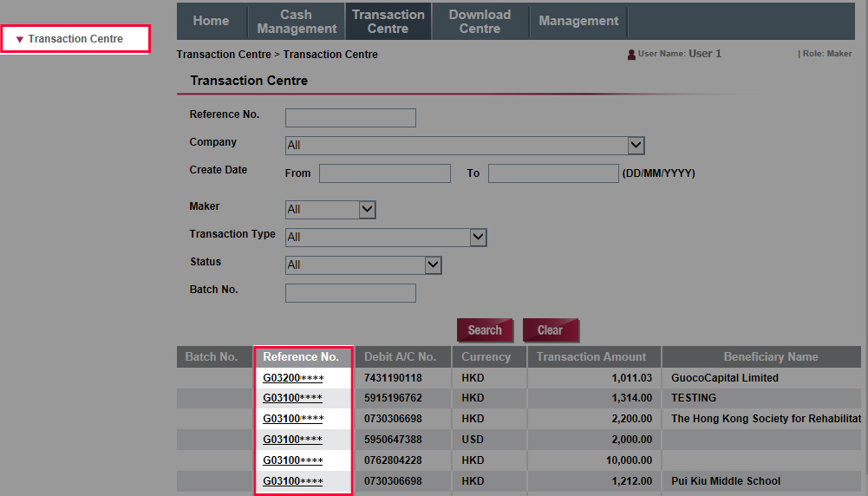Screen dimensions: 868x496
Task: Go to the Home tab
Action: tap(211, 22)
